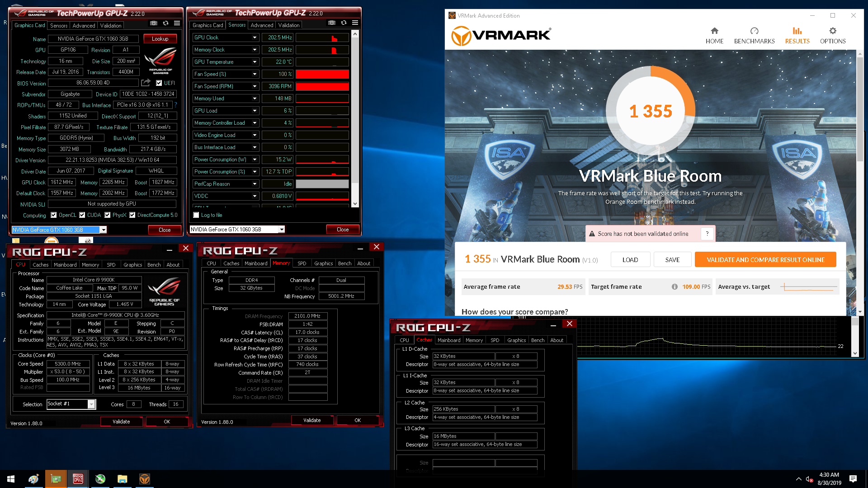Open VRMark OPTIONS gear icon
This screenshot has height=488, width=868.
[833, 31]
